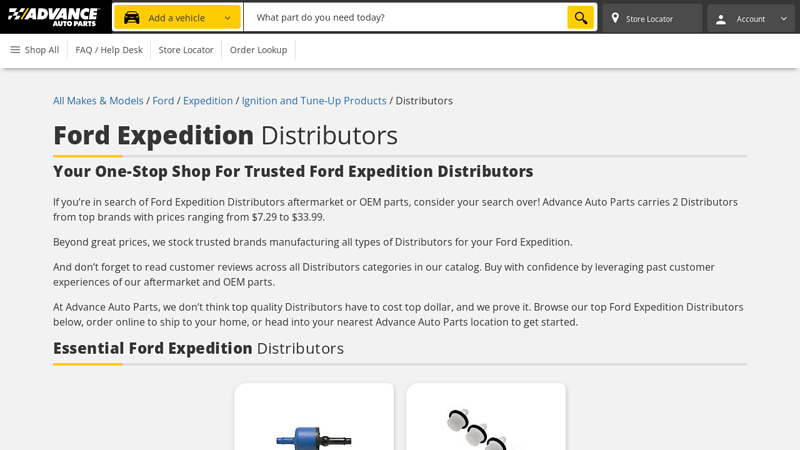Open the Shop All menu
Viewport: 800px width, 450px height.
35,50
